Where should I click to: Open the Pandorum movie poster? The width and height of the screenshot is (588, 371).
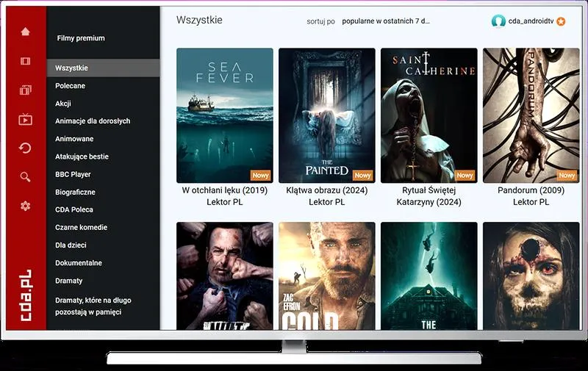click(x=531, y=115)
